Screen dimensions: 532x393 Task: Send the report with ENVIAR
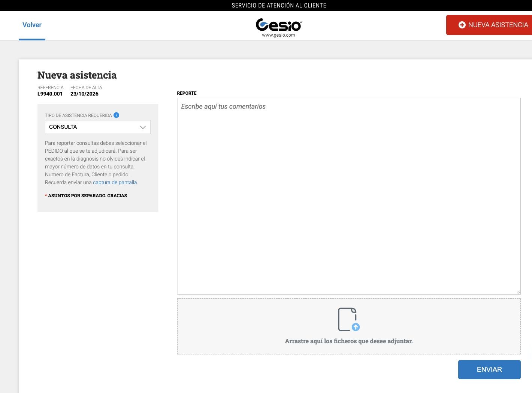pyautogui.click(x=489, y=369)
